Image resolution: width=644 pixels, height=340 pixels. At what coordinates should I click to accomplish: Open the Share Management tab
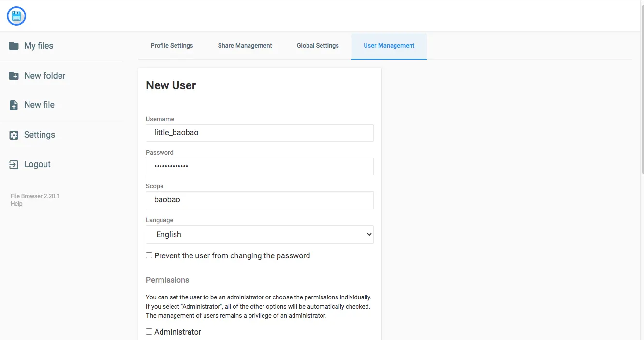(x=245, y=46)
